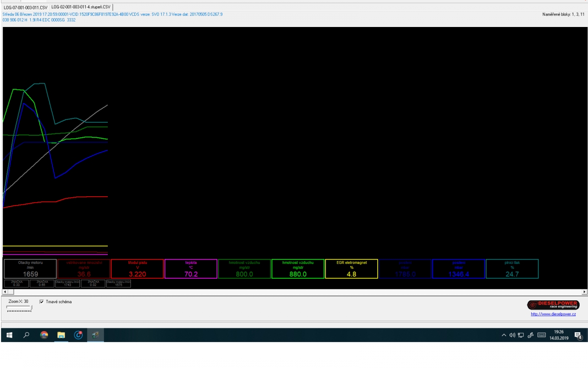Viewport: 588px width, 368px height.
Task: Toggle the EGR eletromagnet channel box
Action: 351,269
